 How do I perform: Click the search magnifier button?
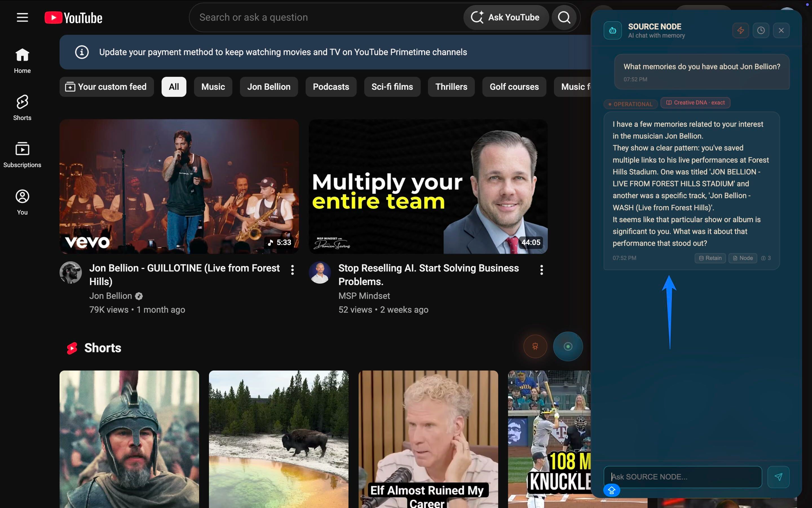pos(564,17)
